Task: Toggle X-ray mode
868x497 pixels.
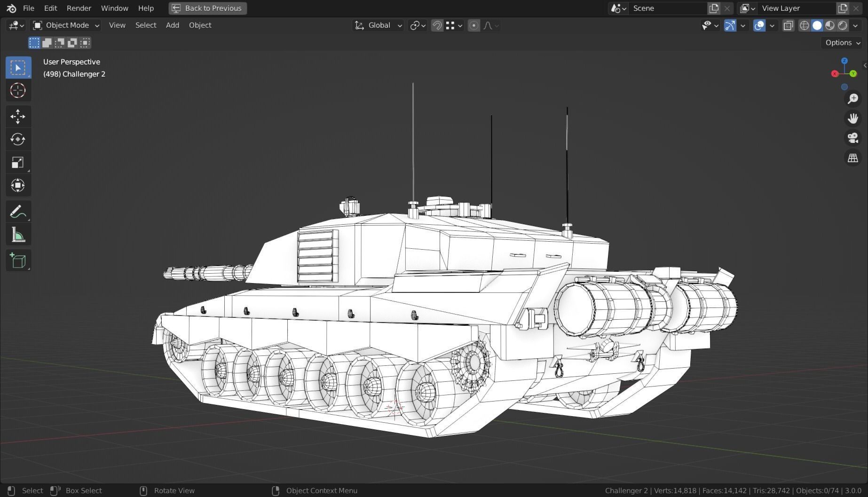Action: coord(789,25)
